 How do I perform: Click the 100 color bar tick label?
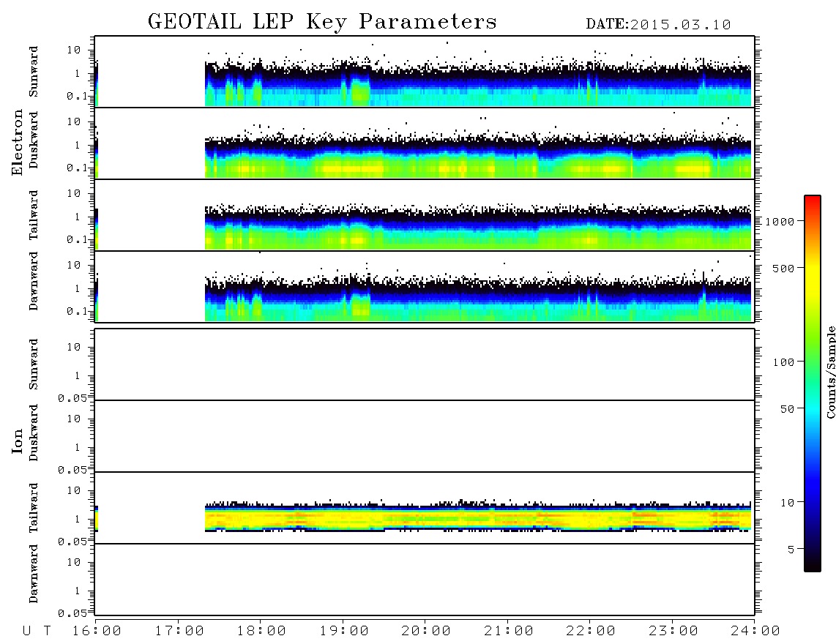[x=783, y=362]
